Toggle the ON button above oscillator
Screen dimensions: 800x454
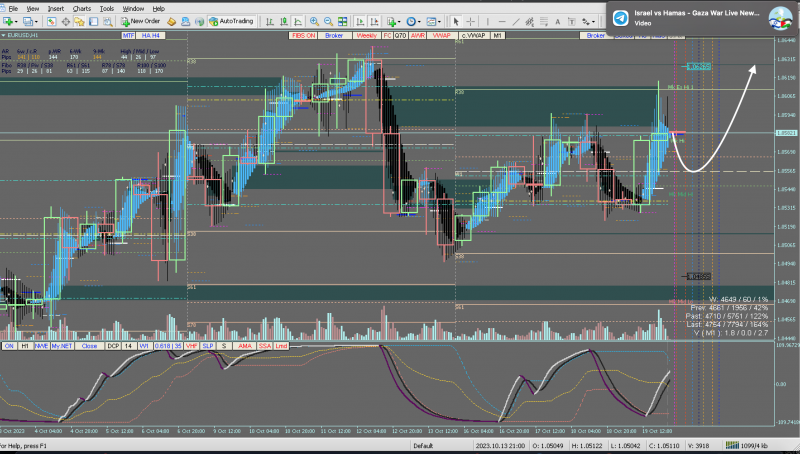[x=8, y=346]
